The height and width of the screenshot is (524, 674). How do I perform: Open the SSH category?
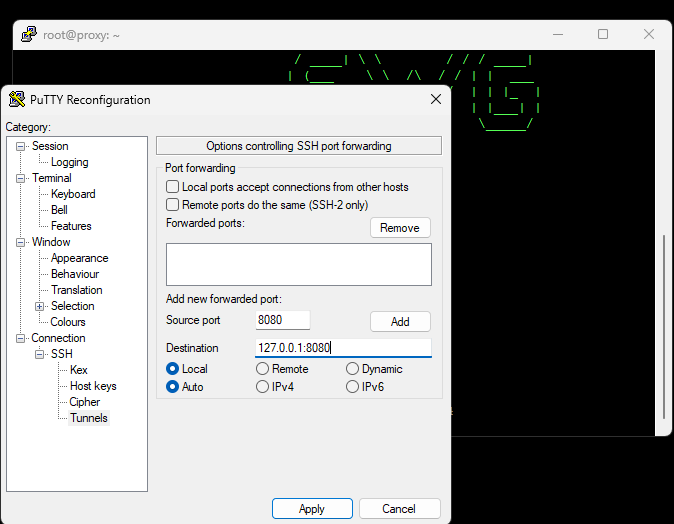61,354
